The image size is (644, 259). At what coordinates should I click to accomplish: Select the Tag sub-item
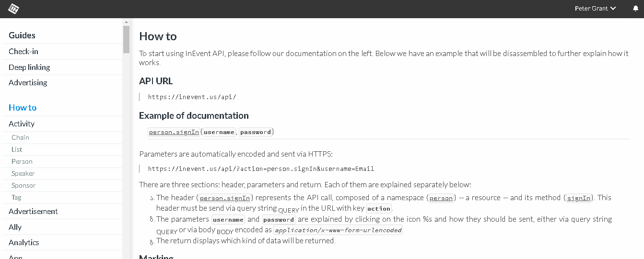[x=16, y=198]
